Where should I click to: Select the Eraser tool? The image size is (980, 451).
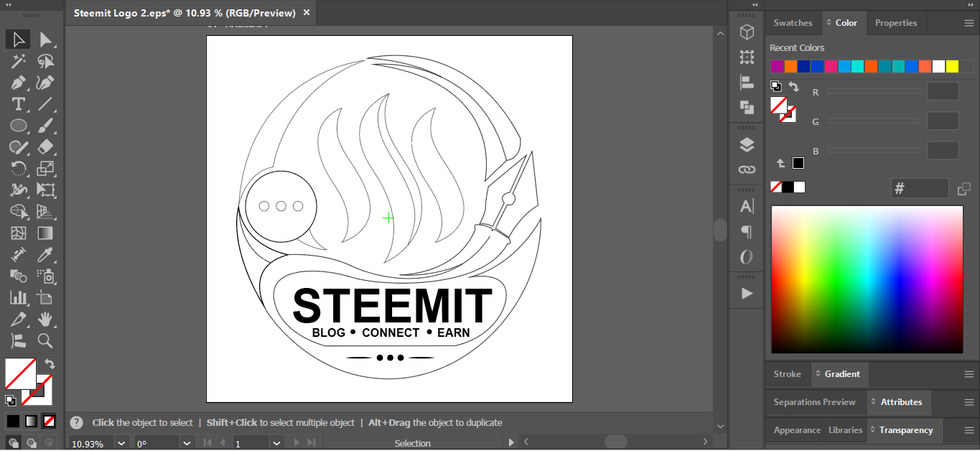[x=45, y=147]
